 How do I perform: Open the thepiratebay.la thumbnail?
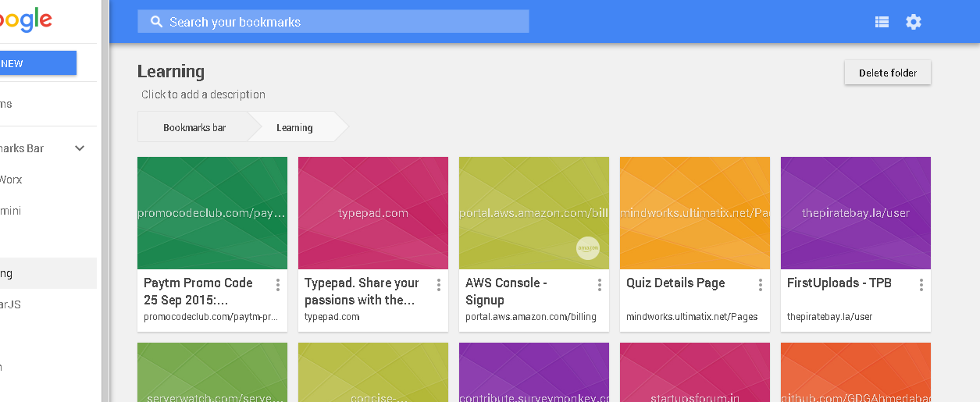click(x=856, y=213)
